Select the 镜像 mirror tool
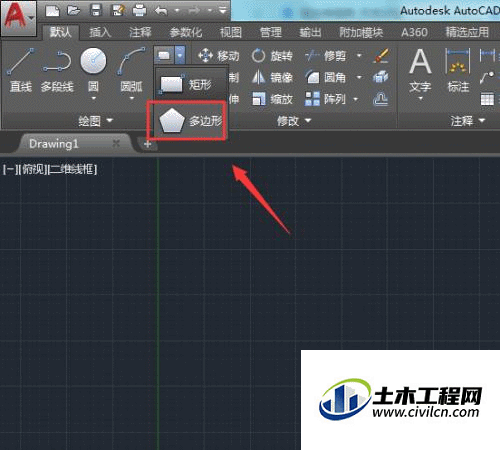500x450 pixels. 272,78
